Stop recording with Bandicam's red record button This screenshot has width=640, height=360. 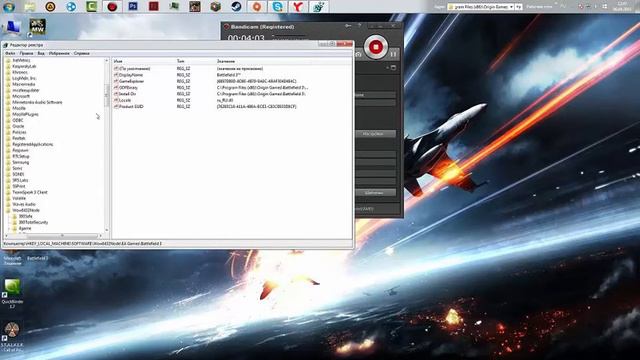[376, 47]
